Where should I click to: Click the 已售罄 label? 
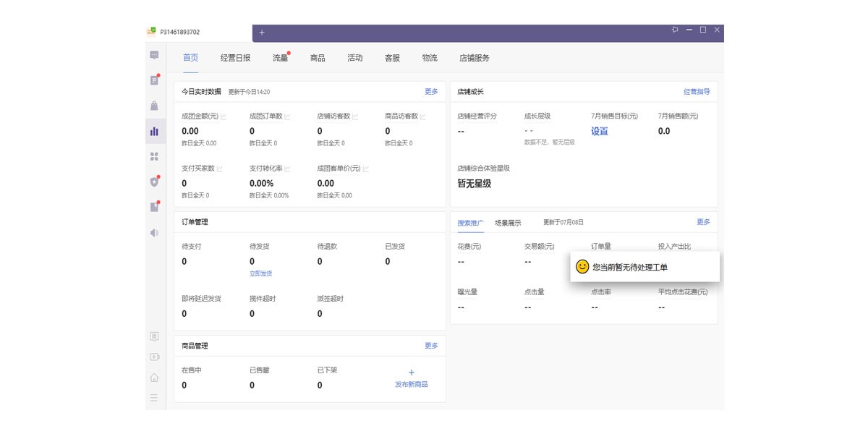pos(260,370)
